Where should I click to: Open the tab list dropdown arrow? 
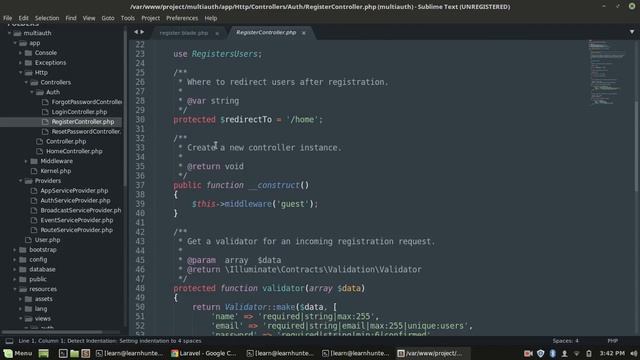coord(632,32)
